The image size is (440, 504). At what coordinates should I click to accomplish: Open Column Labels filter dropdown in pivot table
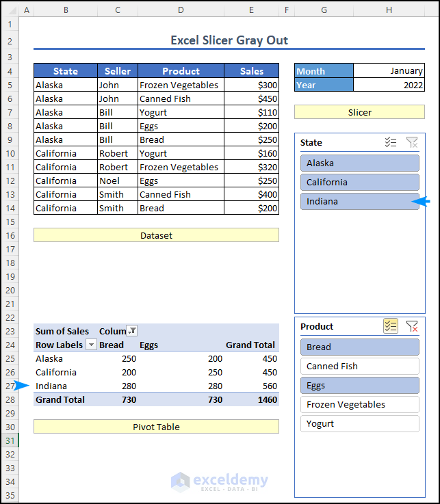[x=132, y=331]
